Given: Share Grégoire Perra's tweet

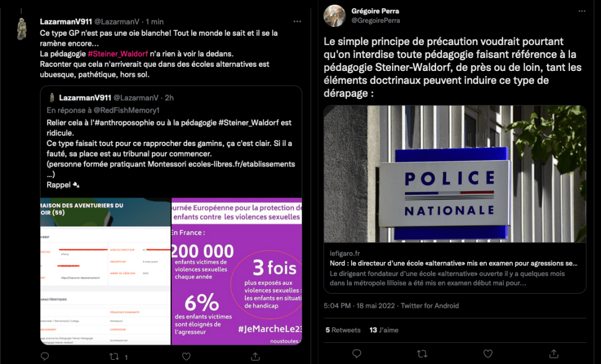Looking at the screenshot, I should click(553, 354).
